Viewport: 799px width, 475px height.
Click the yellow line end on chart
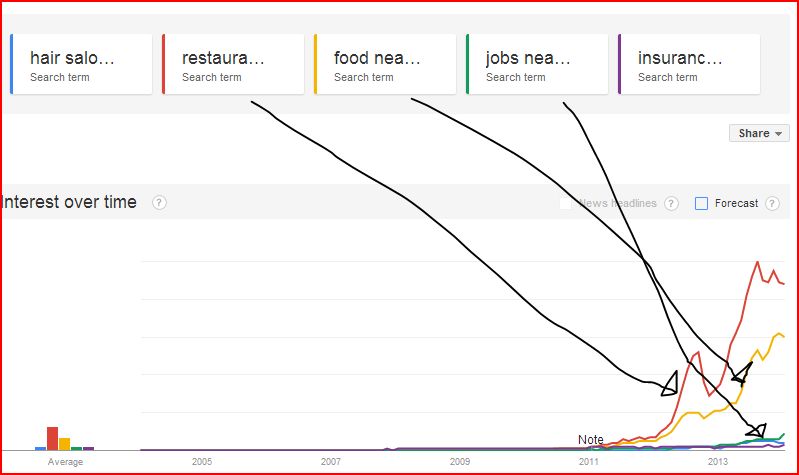(783, 336)
